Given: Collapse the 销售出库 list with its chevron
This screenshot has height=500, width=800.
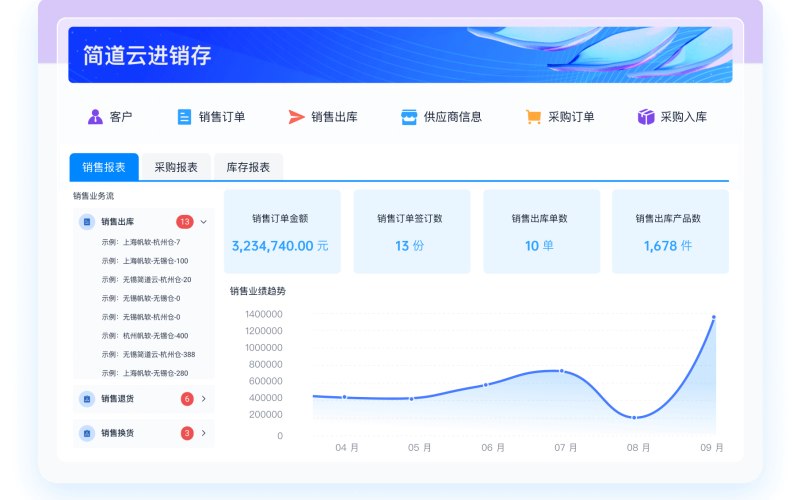Looking at the screenshot, I should click(204, 222).
